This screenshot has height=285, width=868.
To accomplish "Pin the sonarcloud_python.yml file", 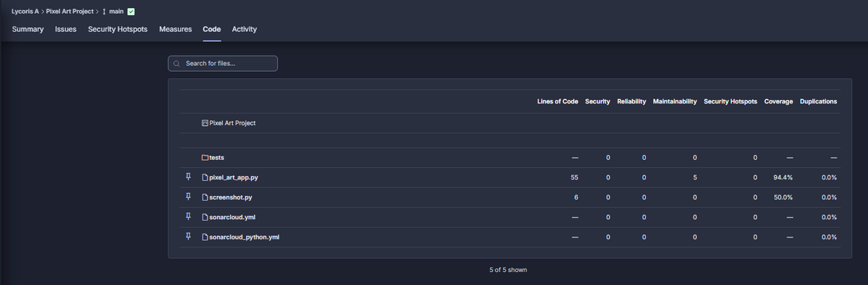I will [188, 237].
